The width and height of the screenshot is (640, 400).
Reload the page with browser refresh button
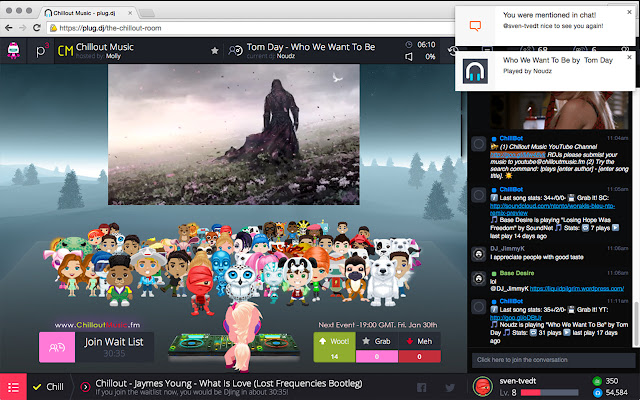tap(37, 28)
